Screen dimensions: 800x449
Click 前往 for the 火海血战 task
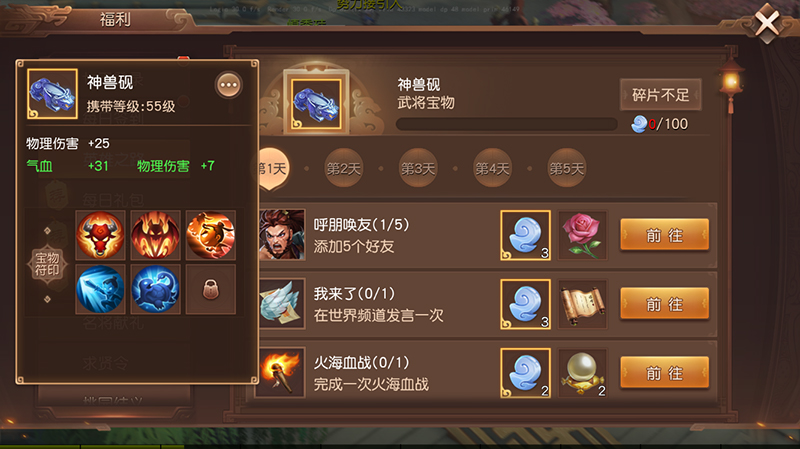[664, 372]
